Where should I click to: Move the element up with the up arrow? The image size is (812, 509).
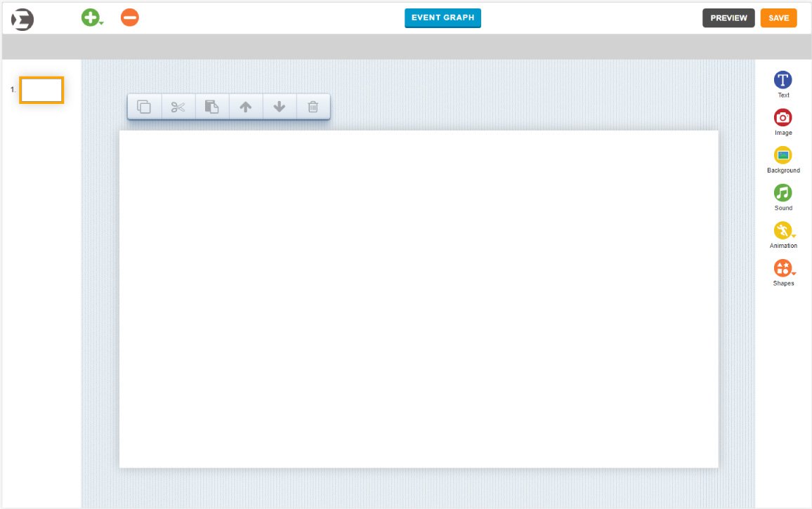[245, 107]
